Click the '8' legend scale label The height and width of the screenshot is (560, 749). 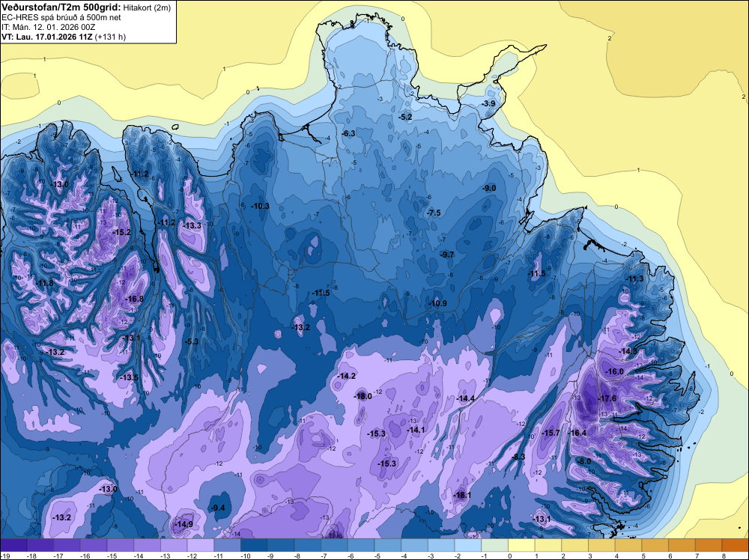click(724, 556)
